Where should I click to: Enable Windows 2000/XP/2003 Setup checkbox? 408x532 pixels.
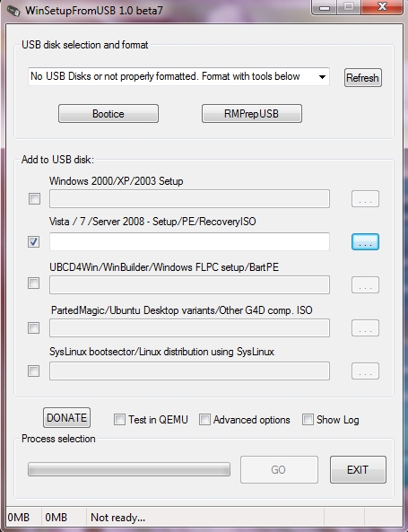coord(34,198)
